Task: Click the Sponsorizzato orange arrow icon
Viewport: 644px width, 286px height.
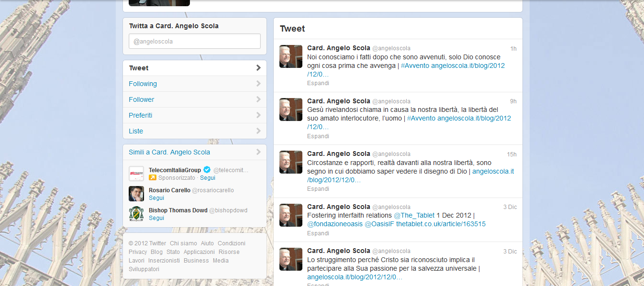Action: point(153,178)
